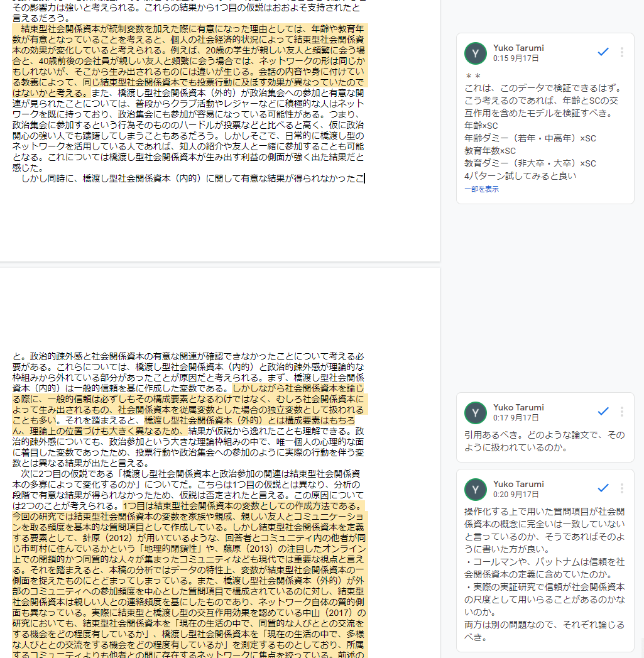Click the Y avatar on the 0:15 comment
This screenshot has height=658, width=644.
pos(476,53)
